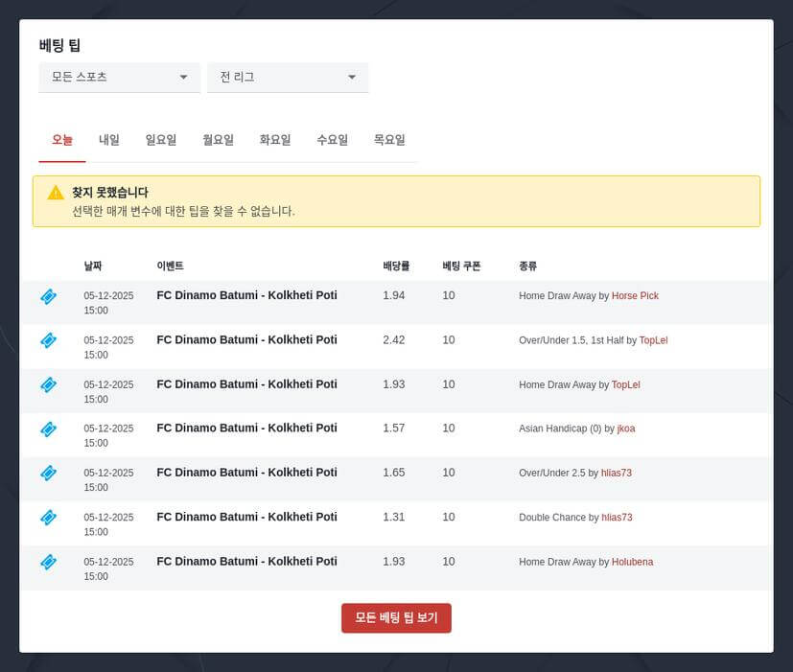Click the ticket icon for jkoa's Asian Handicap tip
This screenshot has height=672, width=793.
[x=48, y=429]
